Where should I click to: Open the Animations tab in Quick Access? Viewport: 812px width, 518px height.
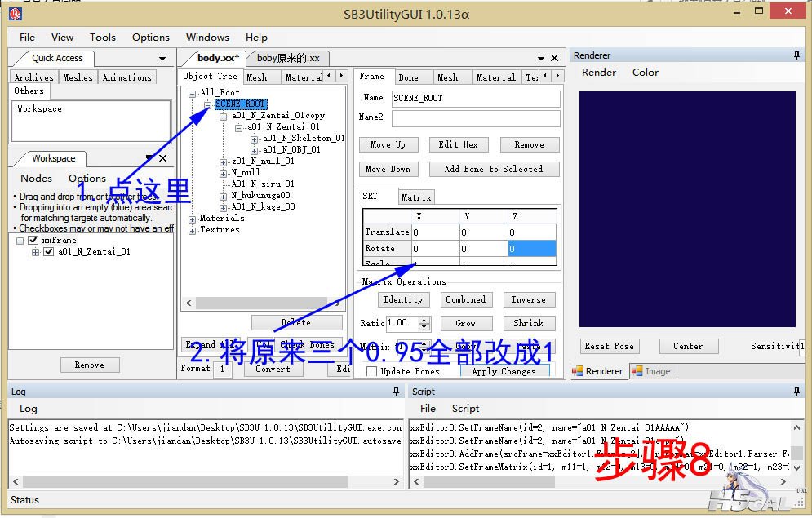point(126,77)
